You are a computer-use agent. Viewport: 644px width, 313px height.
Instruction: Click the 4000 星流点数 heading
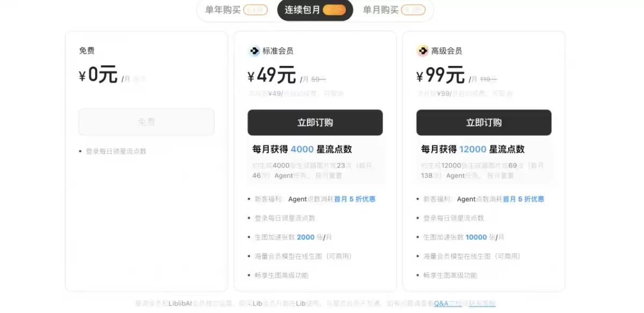[302, 149]
